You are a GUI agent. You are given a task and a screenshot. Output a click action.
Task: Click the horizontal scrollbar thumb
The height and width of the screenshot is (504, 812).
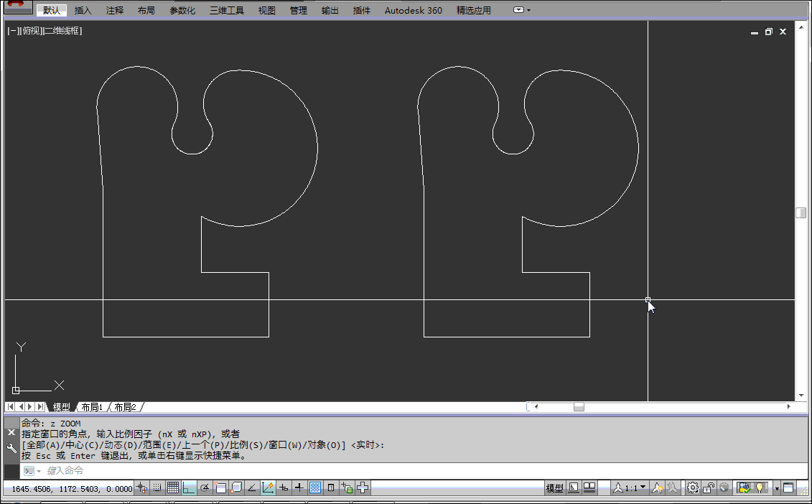click(x=579, y=407)
